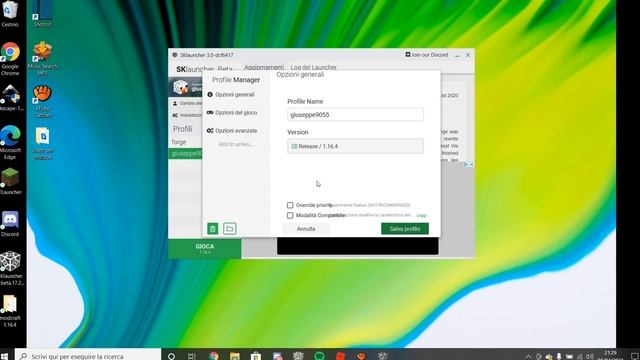Open Cortana circle icon on taskbar
The image size is (640, 360).
tap(171, 356)
